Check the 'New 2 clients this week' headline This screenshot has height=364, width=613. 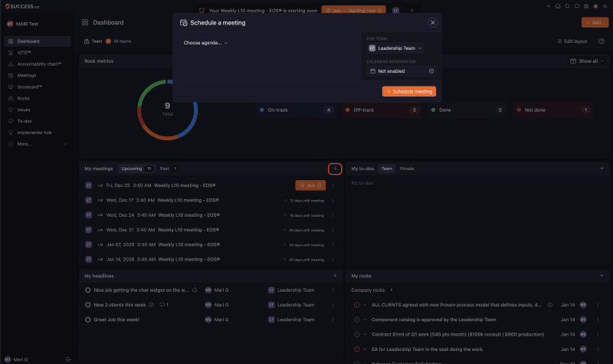pos(87,304)
